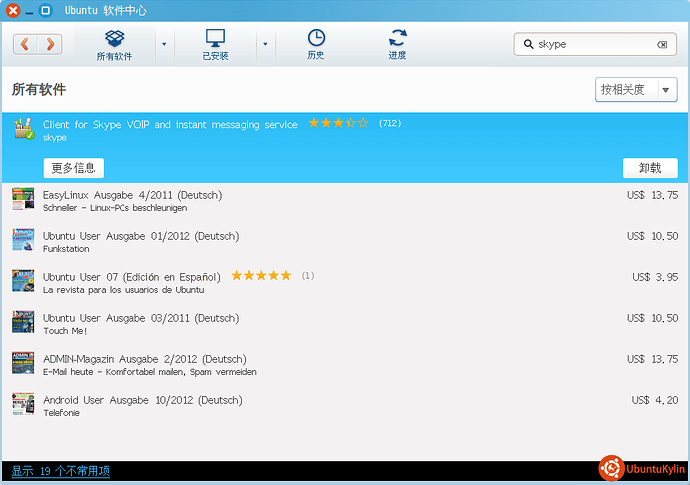Open 更多信息 for Skype
The height and width of the screenshot is (485, 690).
click(x=73, y=168)
